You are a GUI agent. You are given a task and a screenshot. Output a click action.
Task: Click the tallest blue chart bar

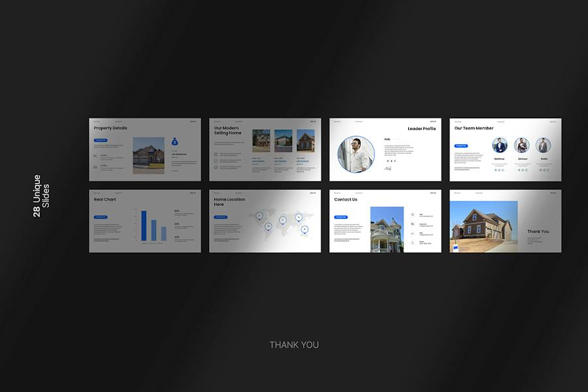click(144, 226)
